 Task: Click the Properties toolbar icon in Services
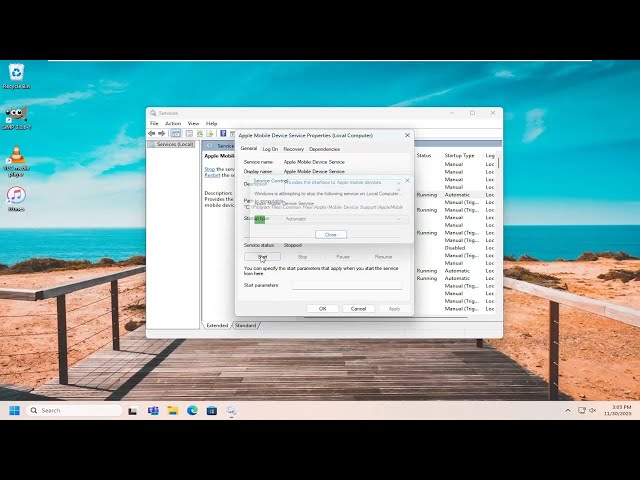pos(189,133)
